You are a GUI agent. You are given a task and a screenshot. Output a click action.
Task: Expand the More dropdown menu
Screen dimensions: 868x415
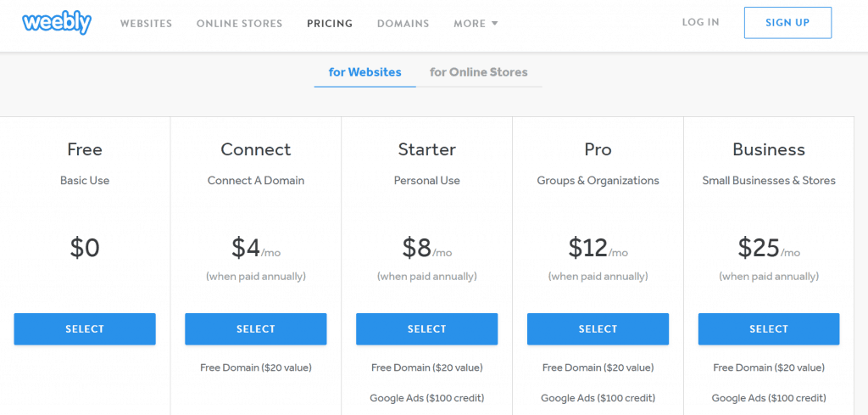[x=475, y=24]
